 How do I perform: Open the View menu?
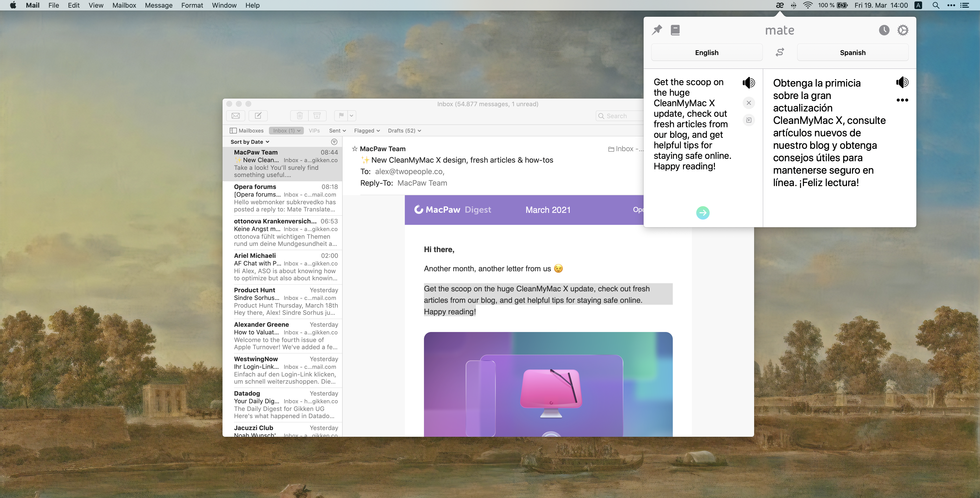96,5
